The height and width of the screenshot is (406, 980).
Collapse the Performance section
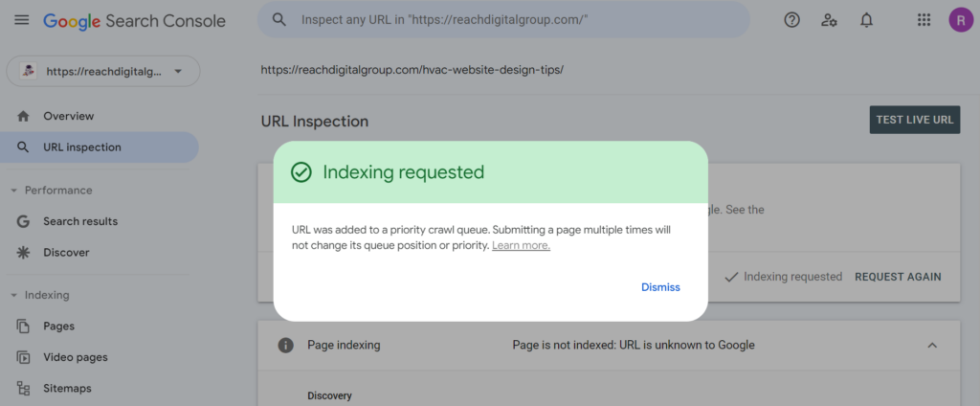pos(13,191)
